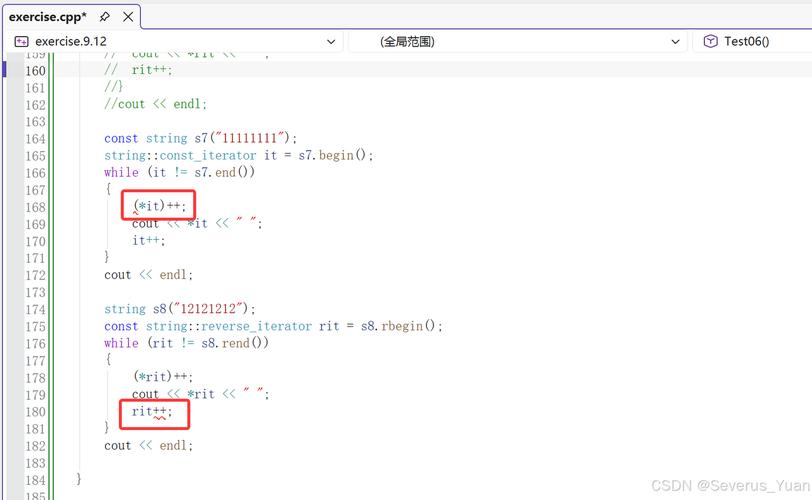Click the 'cout << *it' line 169
812x500 pixels.
[x=197, y=224]
